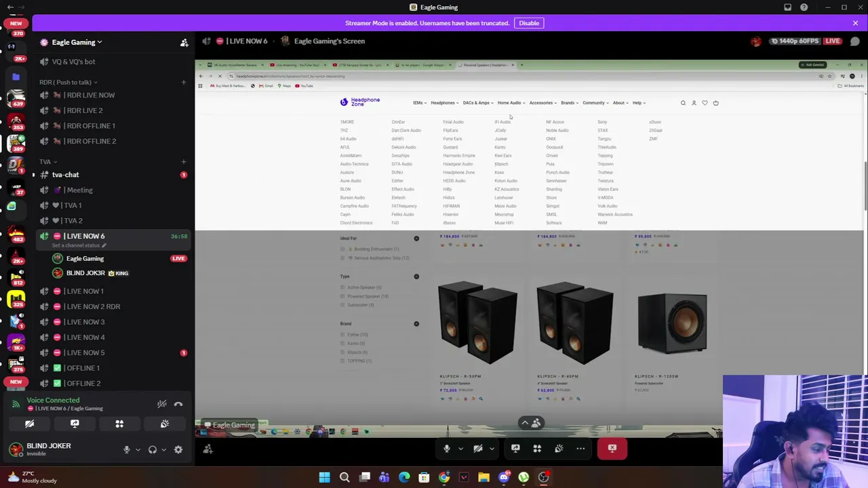Share your screen from stream control bar
868x488 pixels.
(x=515, y=448)
